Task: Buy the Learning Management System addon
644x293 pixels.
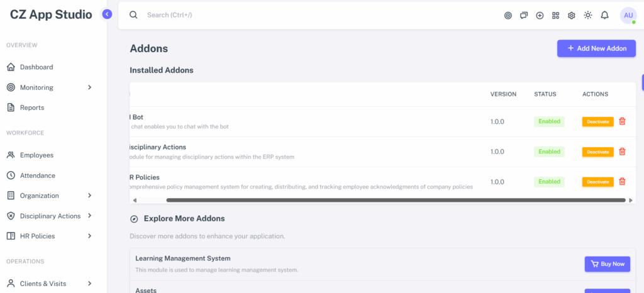Action: tap(608, 264)
